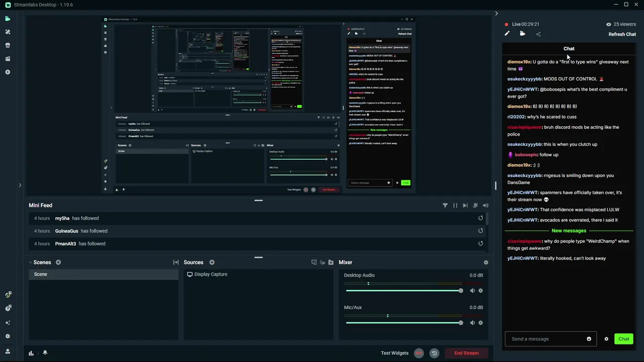This screenshot has width=644, height=362.
Task: Toggle Mini Feed alert volume speaker
Action: click(x=486, y=205)
